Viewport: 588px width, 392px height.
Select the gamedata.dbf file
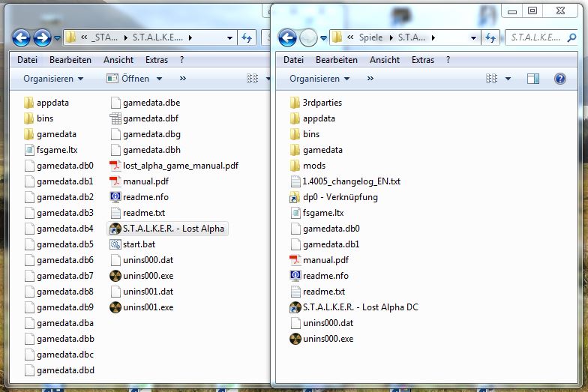coord(144,118)
